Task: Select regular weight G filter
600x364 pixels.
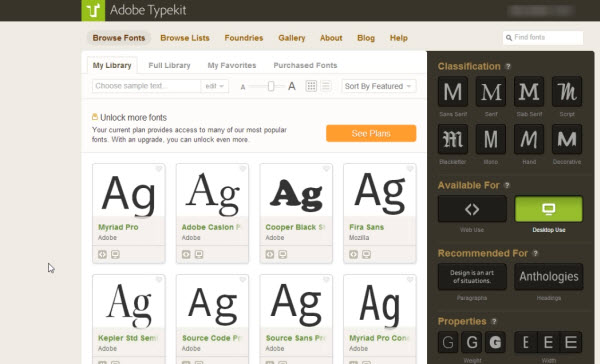Action: coord(472,342)
